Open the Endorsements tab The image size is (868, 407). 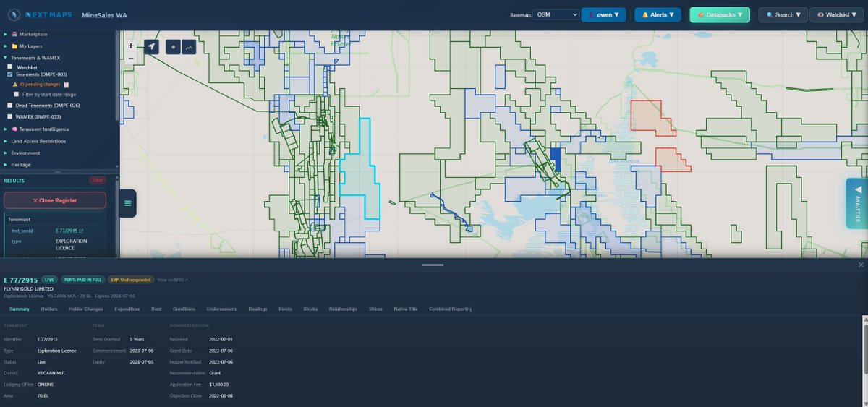pyautogui.click(x=222, y=309)
